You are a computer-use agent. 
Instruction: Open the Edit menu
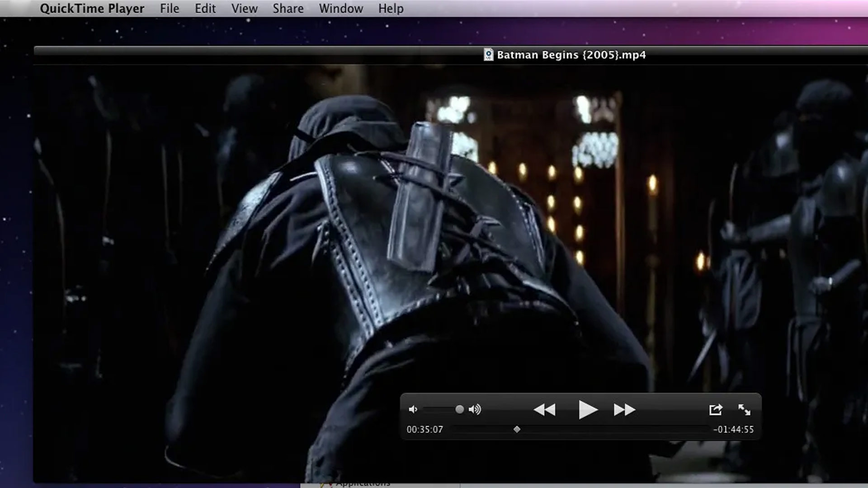point(205,9)
